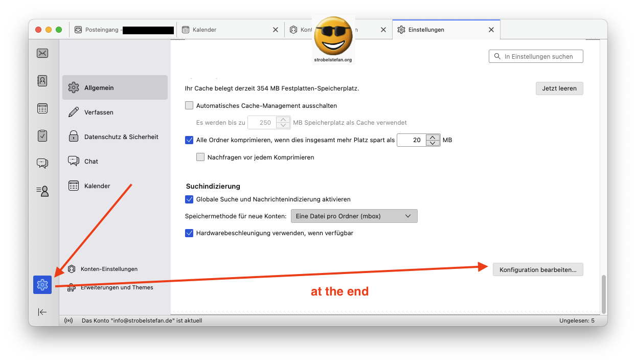
Task: Click the 'Jetzt leeren' button
Action: [559, 88]
